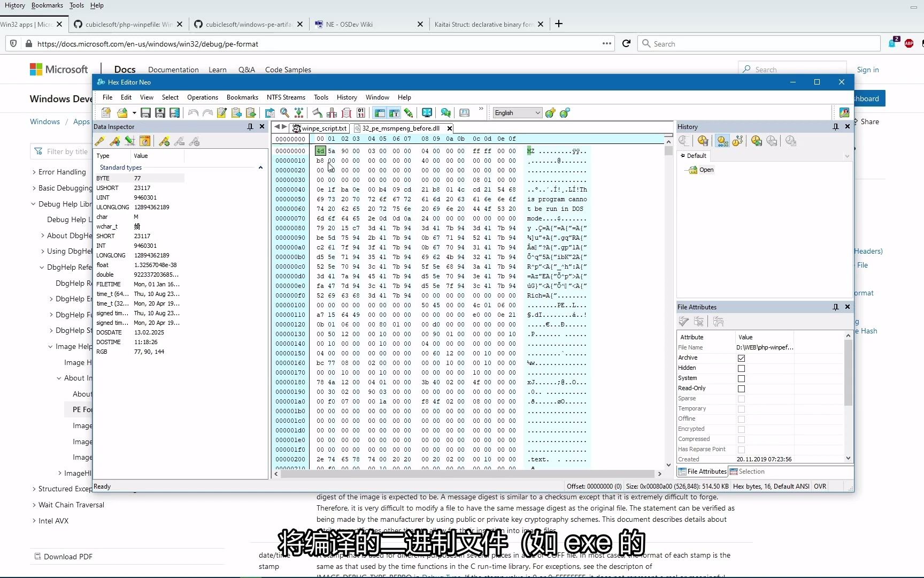This screenshot has height=578, width=924.
Task: Reload the browser page
Action: (x=627, y=43)
